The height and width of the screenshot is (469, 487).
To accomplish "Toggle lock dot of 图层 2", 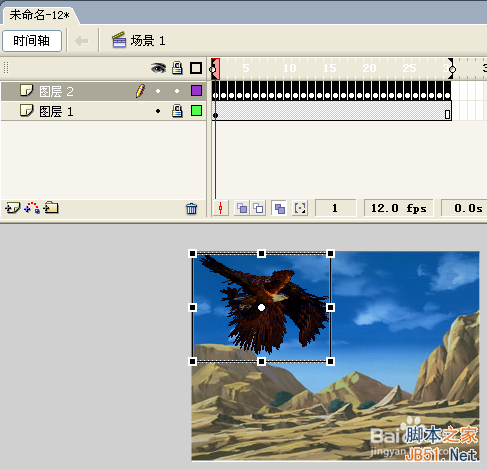I will pos(177,91).
